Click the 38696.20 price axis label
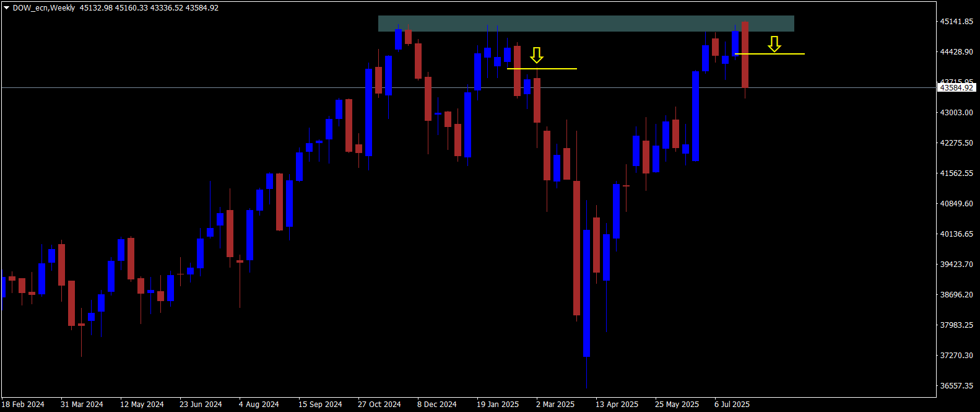 [x=956, y=295]
